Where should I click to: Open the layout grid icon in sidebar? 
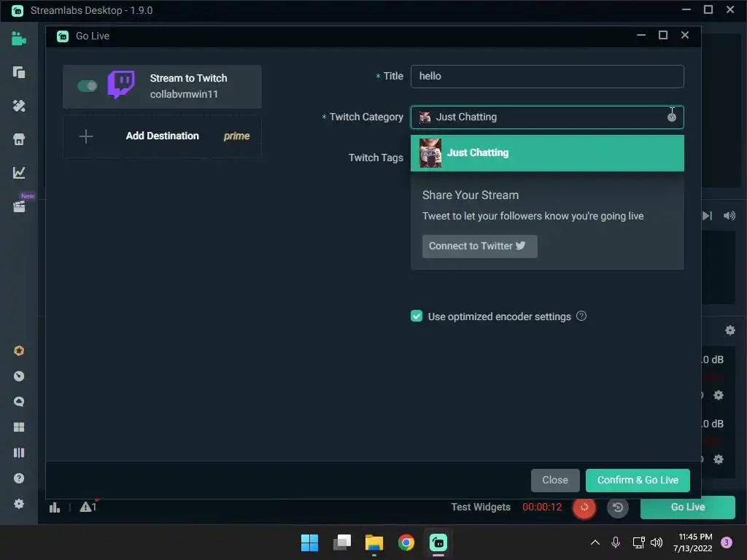click(18, 427)
